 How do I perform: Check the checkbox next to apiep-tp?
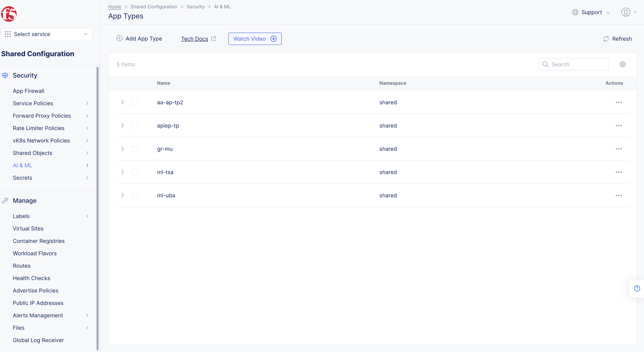(x=135, y=125)
